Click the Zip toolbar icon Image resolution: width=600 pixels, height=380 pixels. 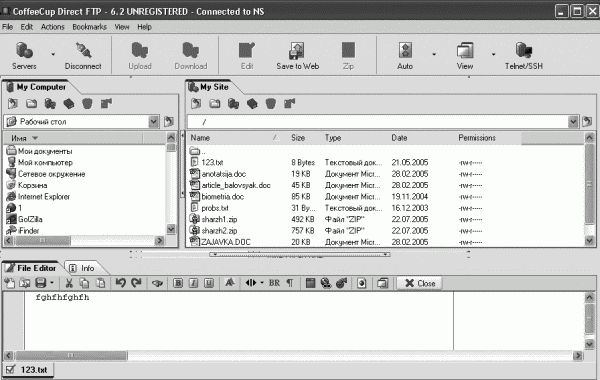click(348, 56)
